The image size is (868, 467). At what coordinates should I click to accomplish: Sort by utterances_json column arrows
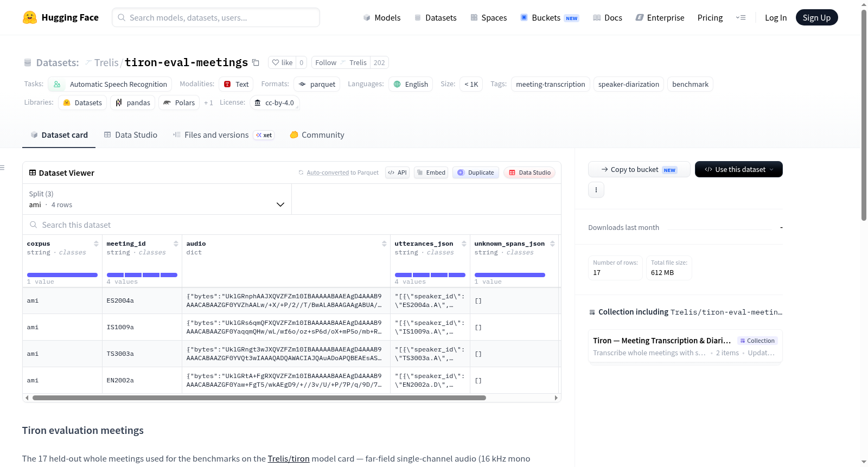coord(464,244)
